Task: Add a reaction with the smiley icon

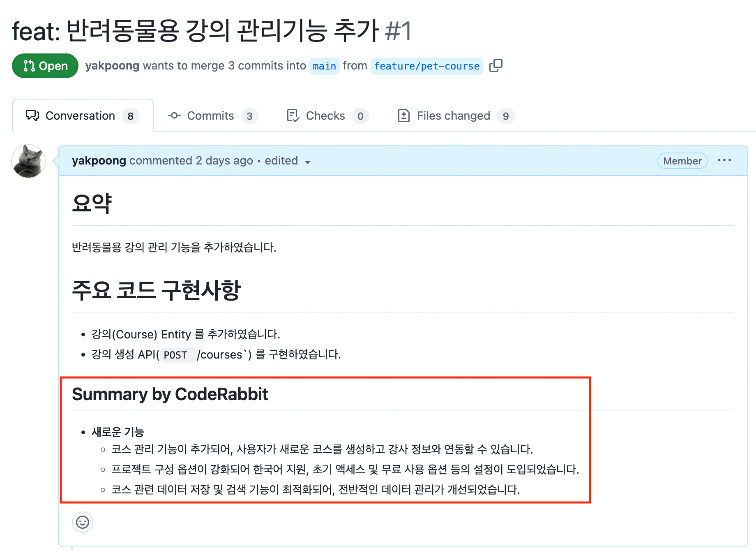Action: click(x=83, y=522)
